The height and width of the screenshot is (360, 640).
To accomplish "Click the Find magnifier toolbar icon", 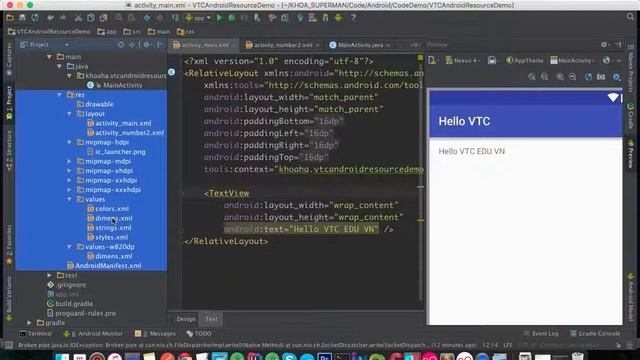I will pyautogui.click(x=118, y=18).
